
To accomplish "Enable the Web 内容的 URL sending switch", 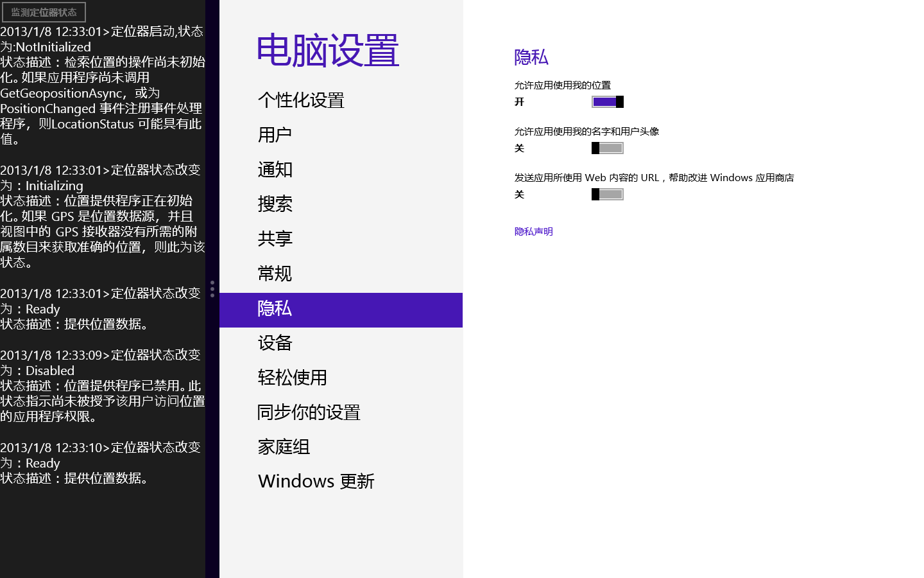I will click(x=608, y=194).
